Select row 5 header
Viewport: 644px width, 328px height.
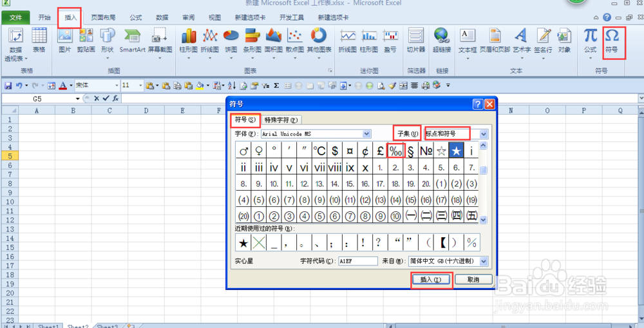[x=9, y=156]
